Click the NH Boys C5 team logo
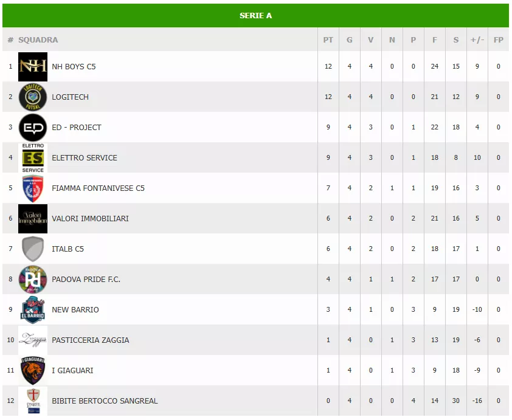The width and height of the screenshot is (512, 420). pyautogui.click(x=33, y=66)
